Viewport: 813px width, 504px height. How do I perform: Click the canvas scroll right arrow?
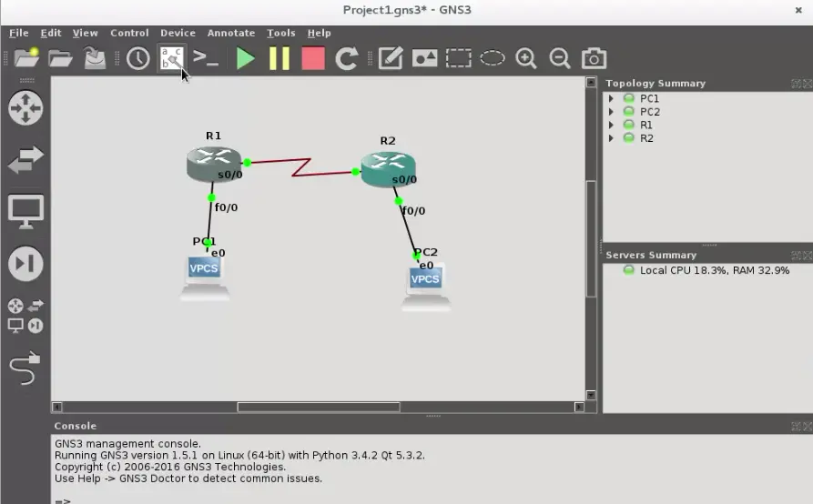click(579, 408)
